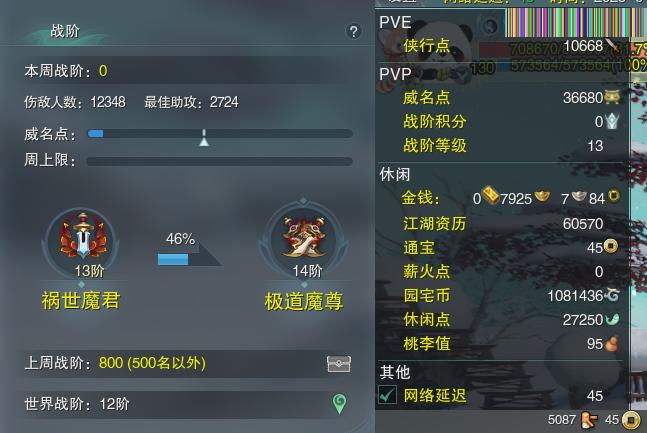The height and width of the screenshot is (433, 647).
Task: Click the 上周战阶 800 ranking row
Action: (188, 363)
